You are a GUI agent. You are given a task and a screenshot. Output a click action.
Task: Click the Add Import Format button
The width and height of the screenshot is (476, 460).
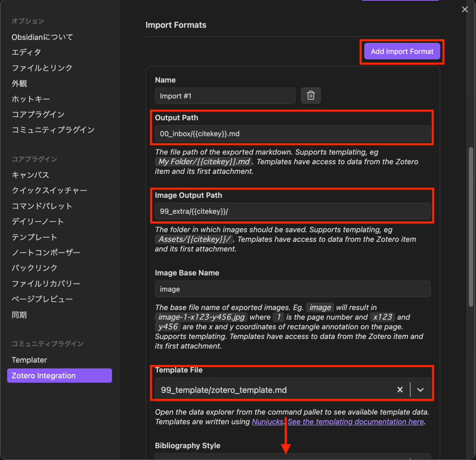[401, 51]
